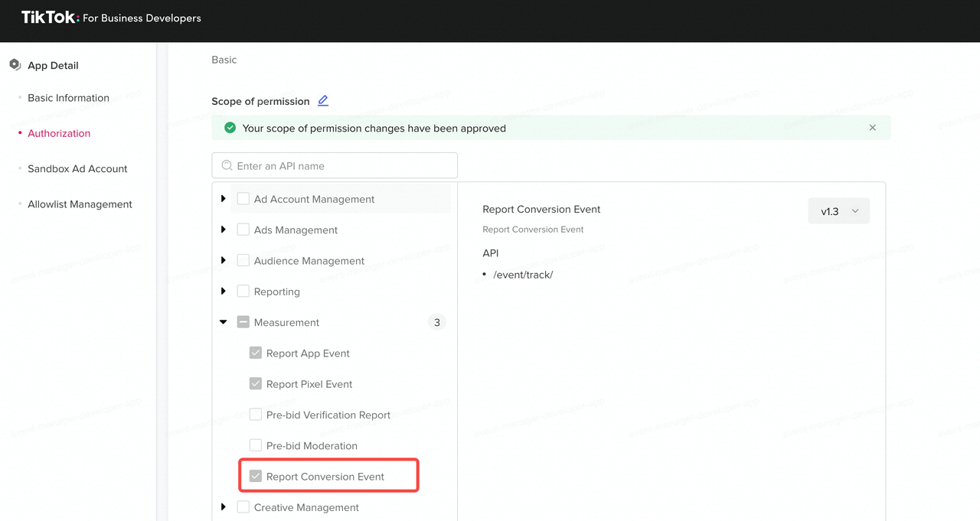Open the v1.3 version dropdown
This screenshot has height=521, width=980.
(x=838, y=211)
